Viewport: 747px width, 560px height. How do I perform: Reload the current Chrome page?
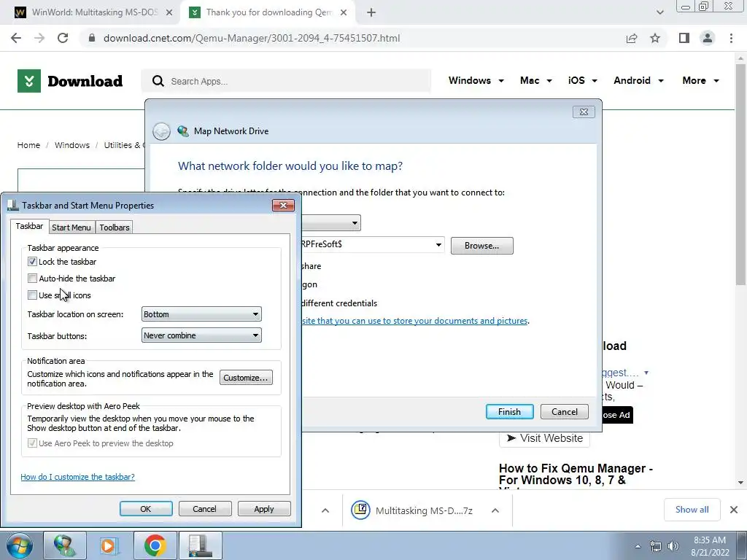coord(63,38)
